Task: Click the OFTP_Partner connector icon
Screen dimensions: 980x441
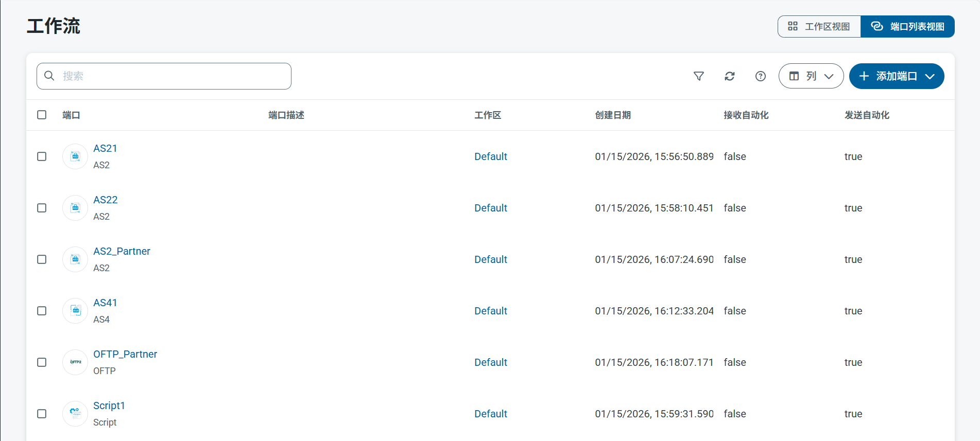Action: (x=75, y=362)
